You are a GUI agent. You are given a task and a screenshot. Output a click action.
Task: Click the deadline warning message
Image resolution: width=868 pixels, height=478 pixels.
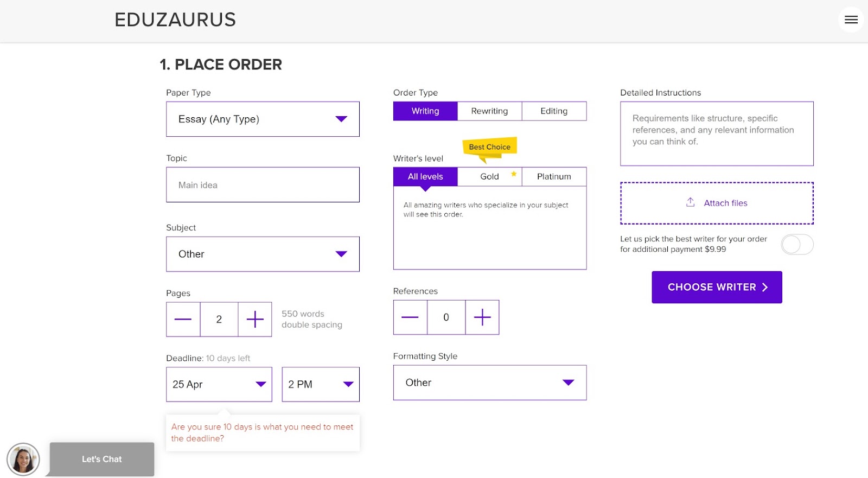[x=263, y=432]
